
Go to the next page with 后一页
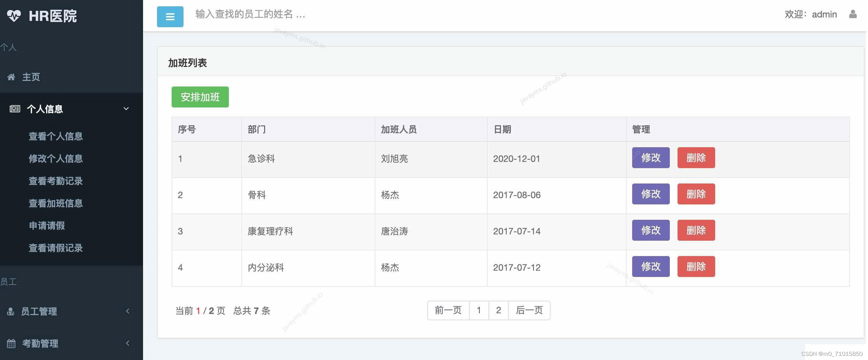click(x=529, y=310)
